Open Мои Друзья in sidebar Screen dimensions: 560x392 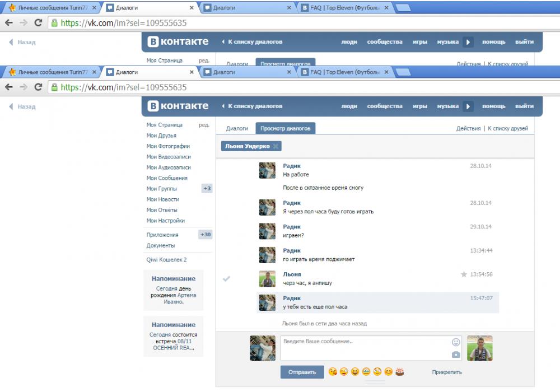161,136
